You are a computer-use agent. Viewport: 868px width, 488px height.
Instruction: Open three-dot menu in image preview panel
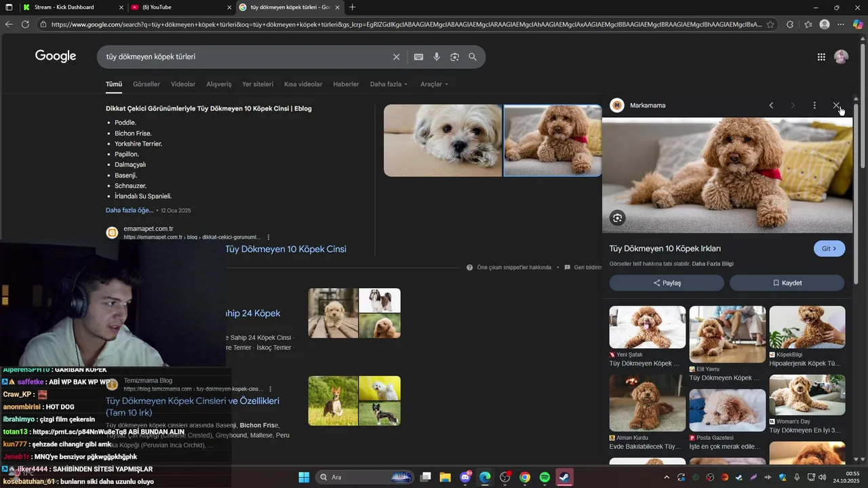coord(814,105)
